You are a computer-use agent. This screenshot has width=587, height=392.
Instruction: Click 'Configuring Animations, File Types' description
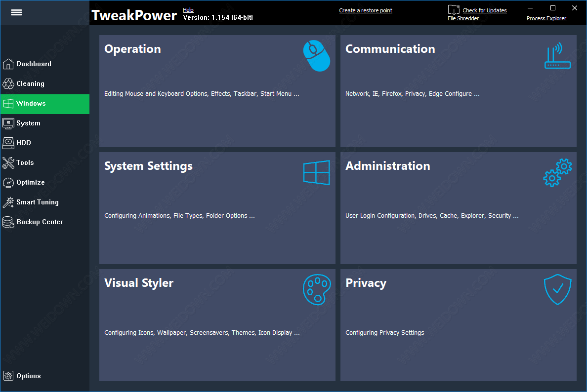(x=180, y=216)
